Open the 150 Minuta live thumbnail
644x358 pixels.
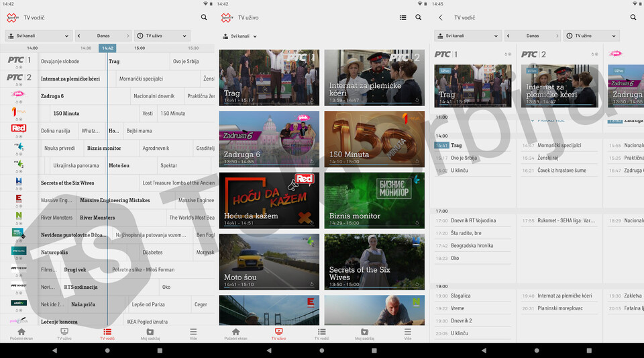point(374,139)
